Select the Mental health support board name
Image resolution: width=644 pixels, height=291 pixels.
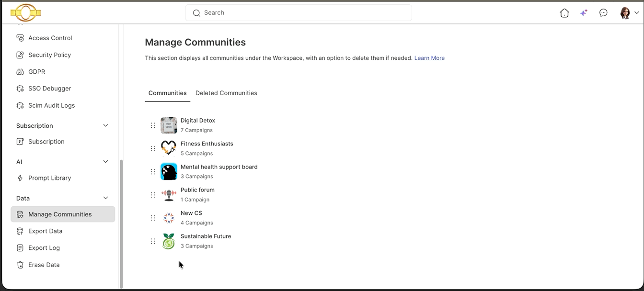point(219,167)
